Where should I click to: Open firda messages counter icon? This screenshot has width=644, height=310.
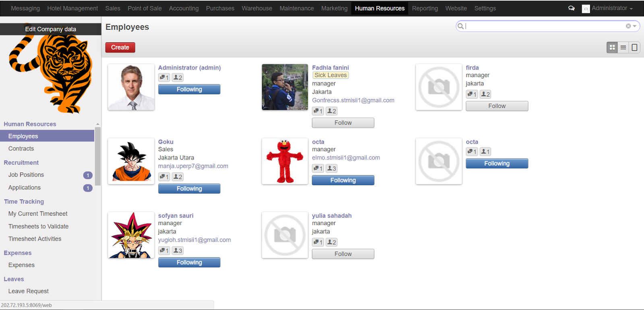[x=472, y=94]
